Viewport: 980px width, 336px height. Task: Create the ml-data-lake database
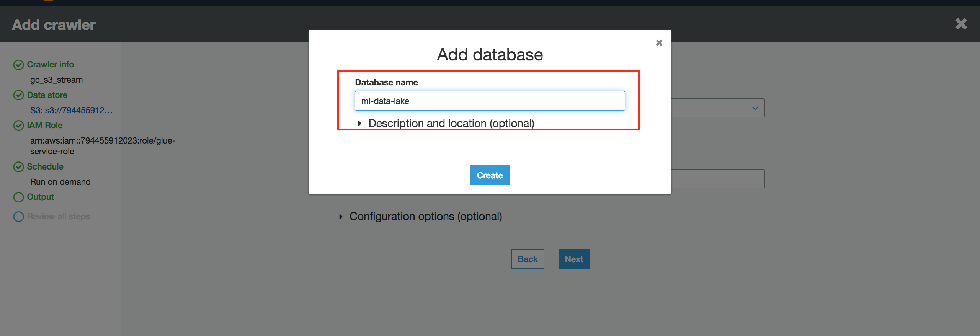click(x=490, y=175)
